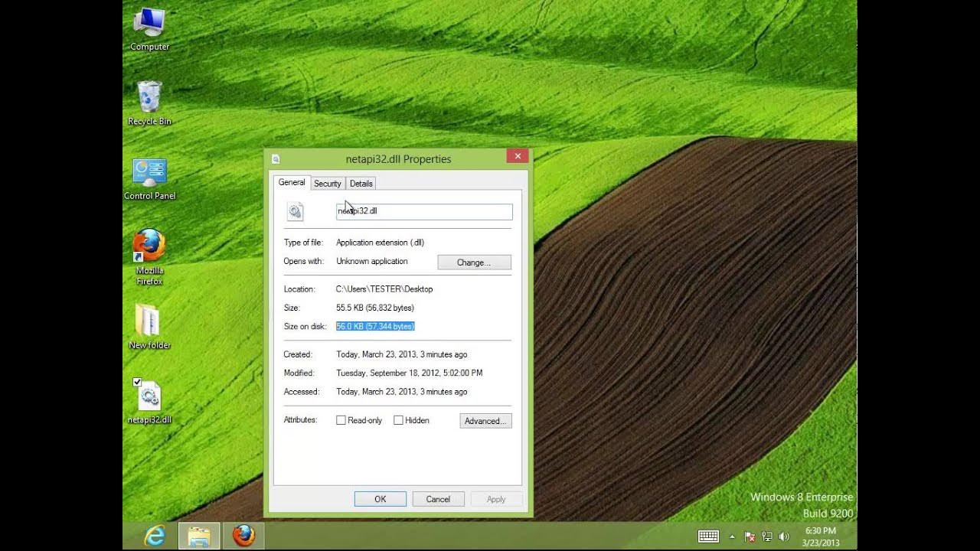Click the Size value 55.5 KB
The width and height of the screenshot is (980, 551).
pyautogui.click(x=375, y=308)
